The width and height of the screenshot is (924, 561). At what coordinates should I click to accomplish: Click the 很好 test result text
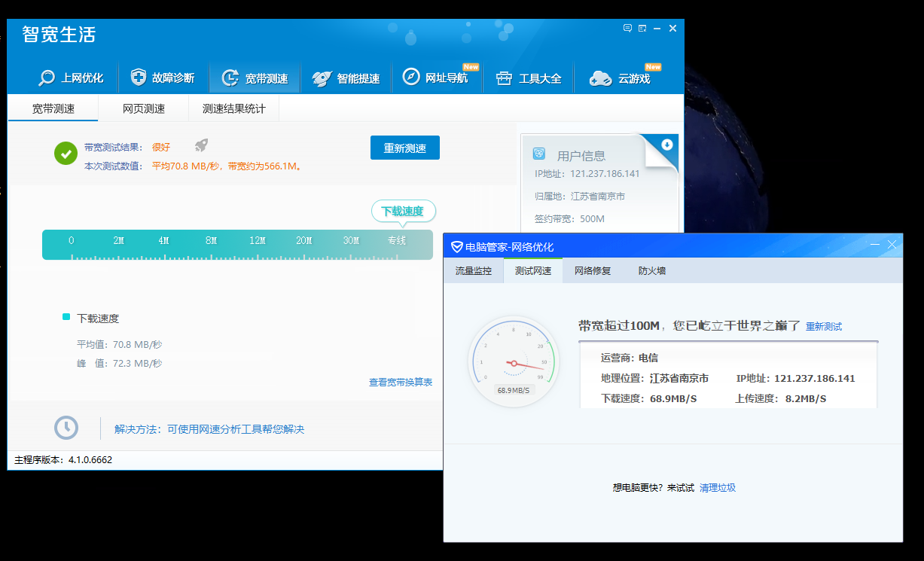click(x=161, y=148)
